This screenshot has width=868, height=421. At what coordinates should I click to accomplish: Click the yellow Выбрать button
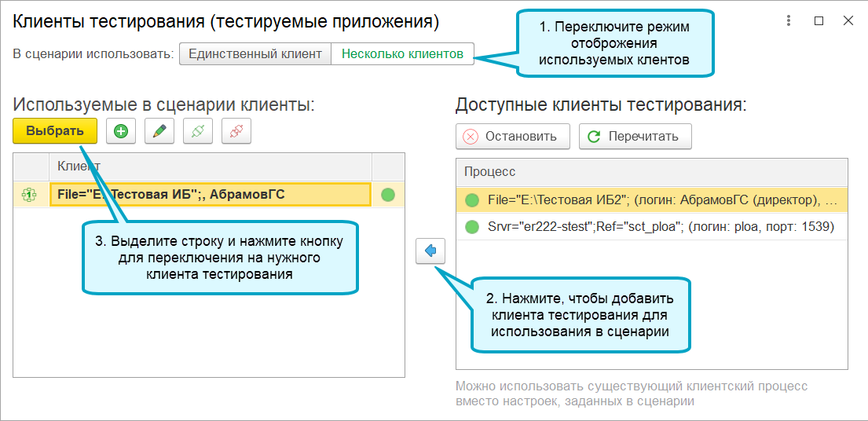point(55,131)
